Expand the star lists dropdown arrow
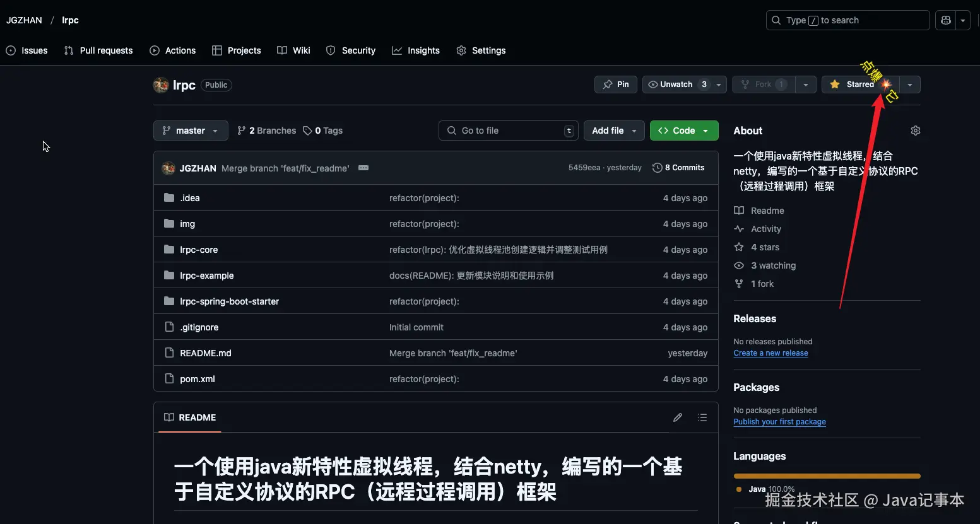This screenshot has width=980, height=524. pyautogui.click(x=910, y=84)
